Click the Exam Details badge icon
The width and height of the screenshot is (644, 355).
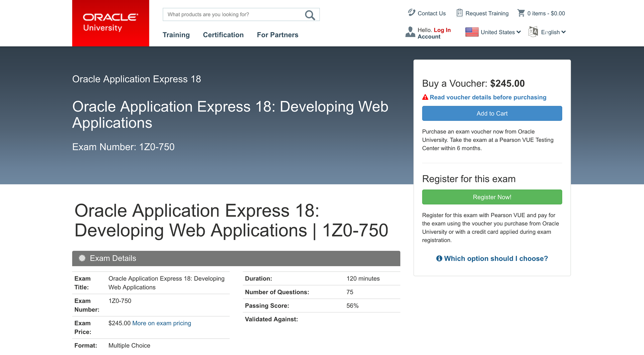[82, 258]
